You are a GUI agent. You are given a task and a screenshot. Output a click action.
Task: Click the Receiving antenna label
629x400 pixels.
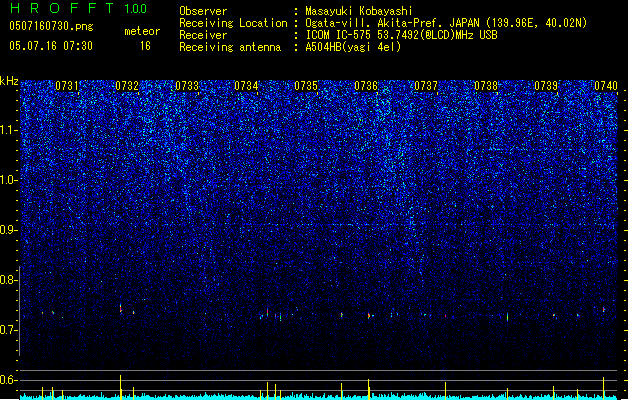[230, 47]
